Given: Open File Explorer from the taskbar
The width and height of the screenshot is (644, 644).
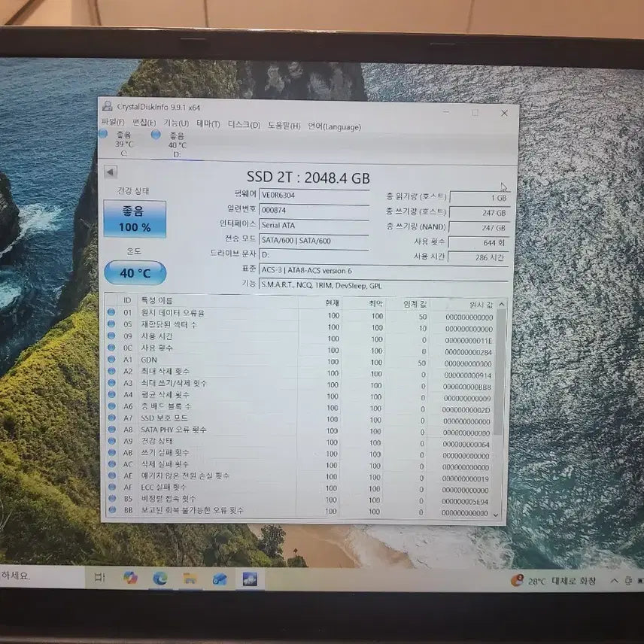Looking at the screenshot, I should (x=190, y=579).
